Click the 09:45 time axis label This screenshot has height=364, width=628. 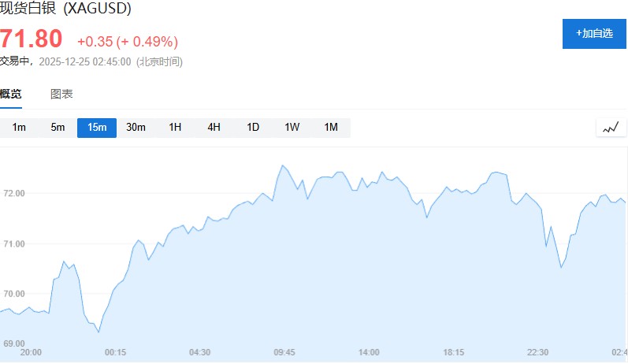coord(284,352)
